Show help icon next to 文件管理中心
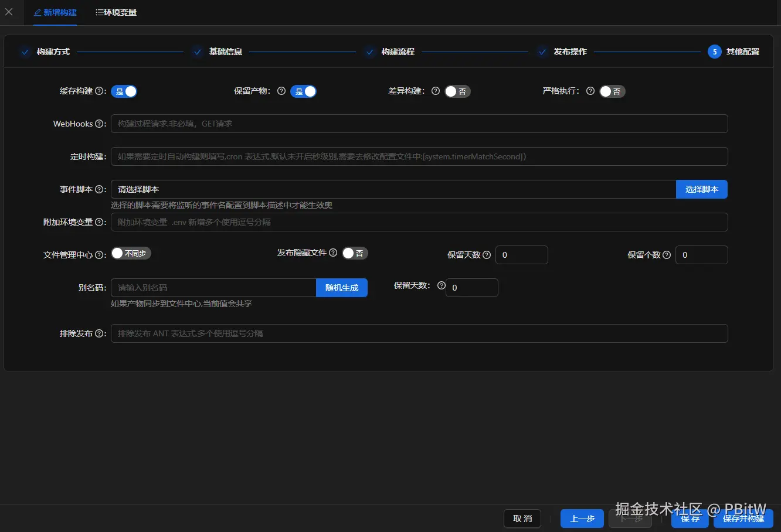 click(x=99, y=255)
